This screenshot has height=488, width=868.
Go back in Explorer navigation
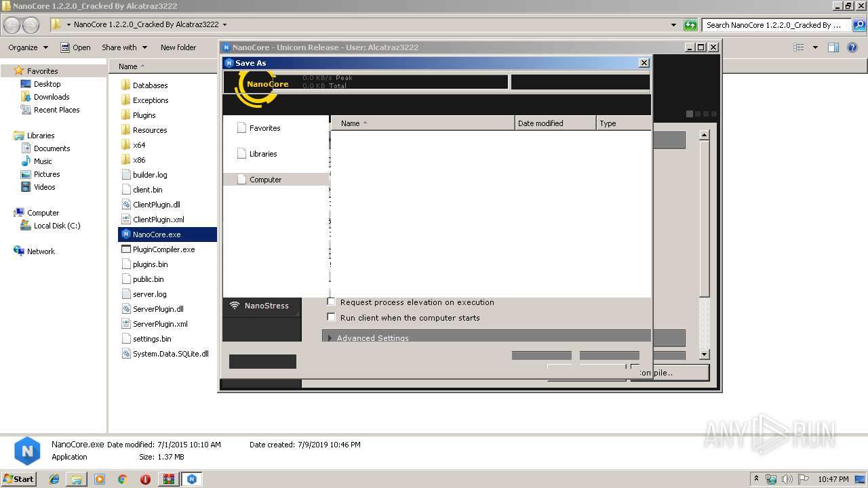(x=12, y=25)
